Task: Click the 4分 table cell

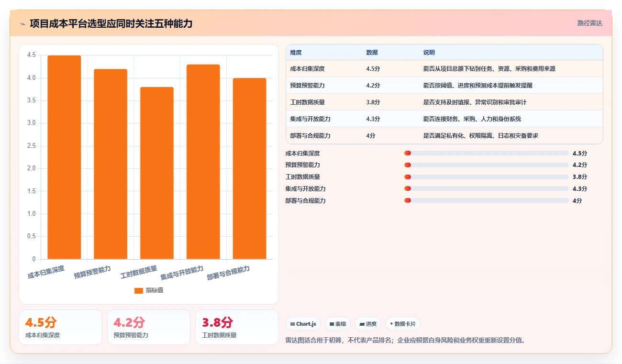Action: (x=370, y=136)
